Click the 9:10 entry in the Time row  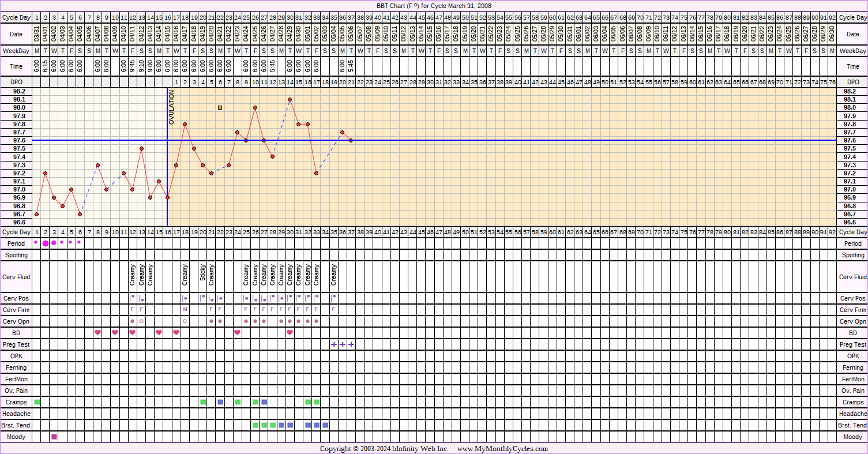(141, 66)
